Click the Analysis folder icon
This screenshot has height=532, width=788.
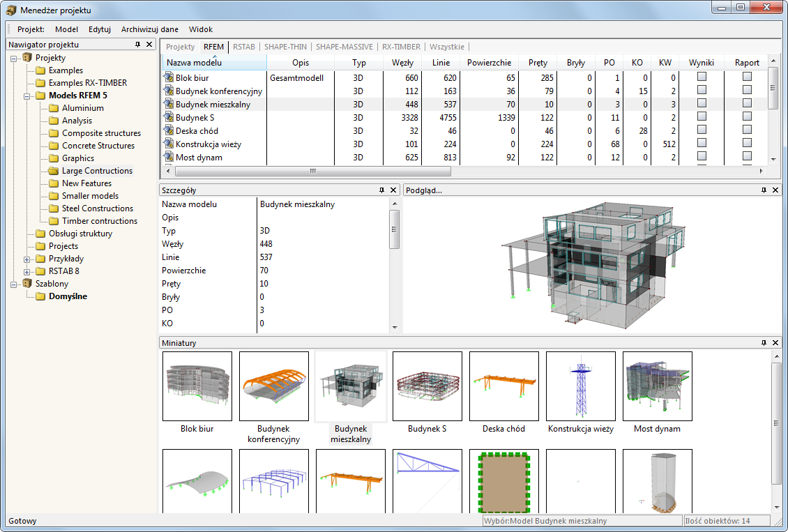pos(54,121)
